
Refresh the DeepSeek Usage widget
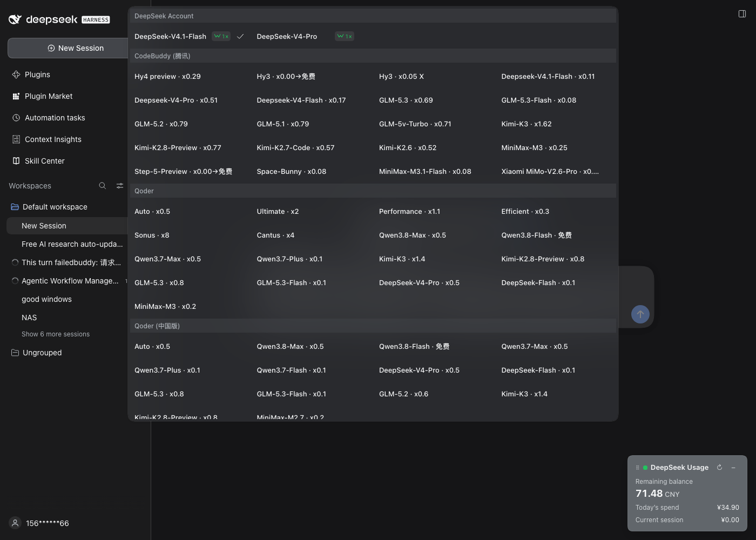click(x=719, y=468)
